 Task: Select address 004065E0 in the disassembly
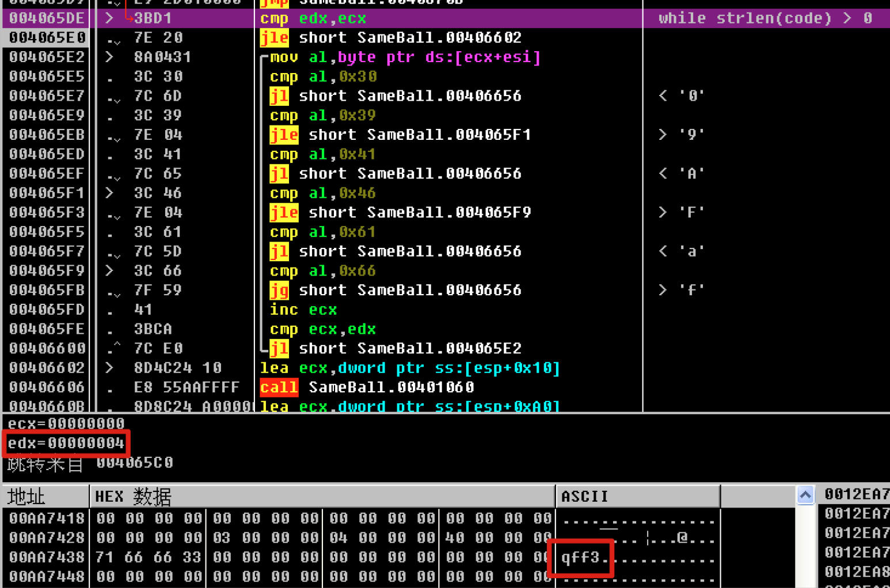[47, 38]
